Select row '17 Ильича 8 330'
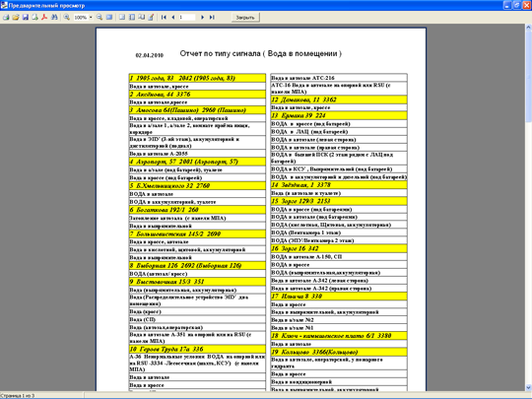 pos(339,297)
